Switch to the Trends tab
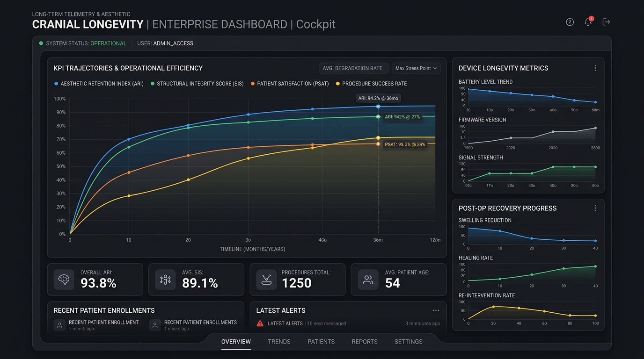 point(279,342)
